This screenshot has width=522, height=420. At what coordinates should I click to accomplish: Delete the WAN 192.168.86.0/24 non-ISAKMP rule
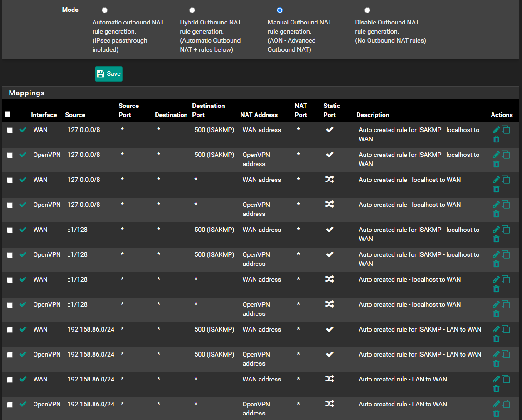pyautogui.click(x=497, y=388)
